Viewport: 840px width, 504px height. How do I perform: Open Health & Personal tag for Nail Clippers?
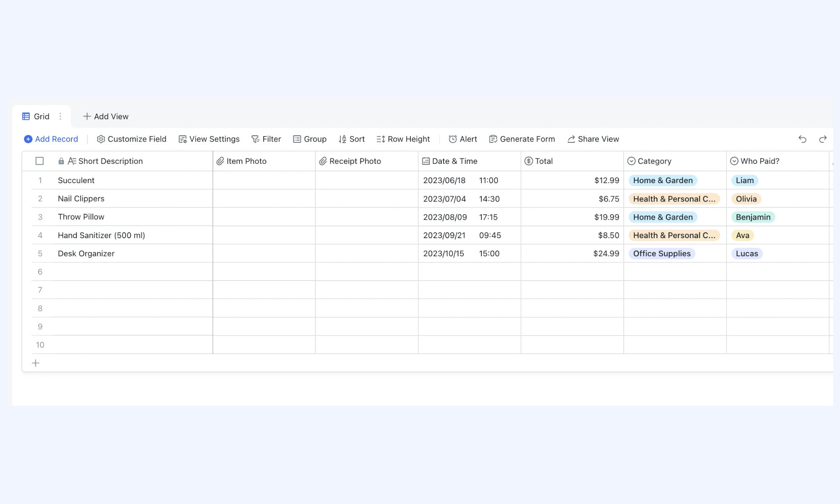tap(674, 199)
